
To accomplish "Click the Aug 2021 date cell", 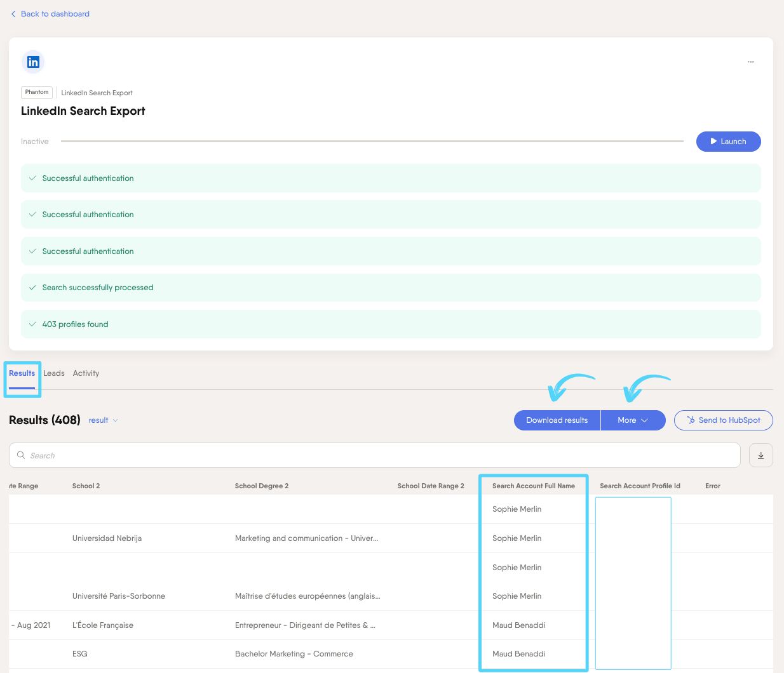I will click(x=31, y=625).
